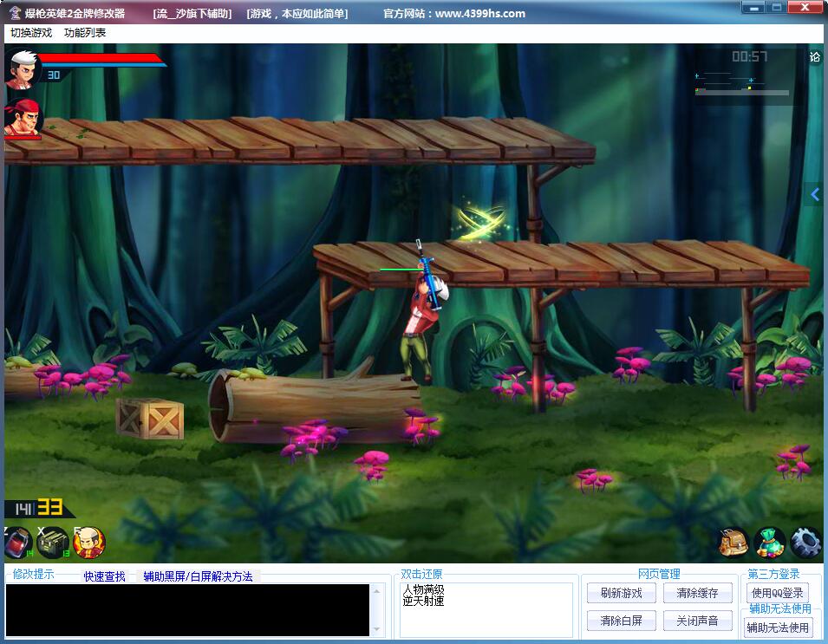
Task: Click the white-haired hero portrait
Action: coord(23,69)
